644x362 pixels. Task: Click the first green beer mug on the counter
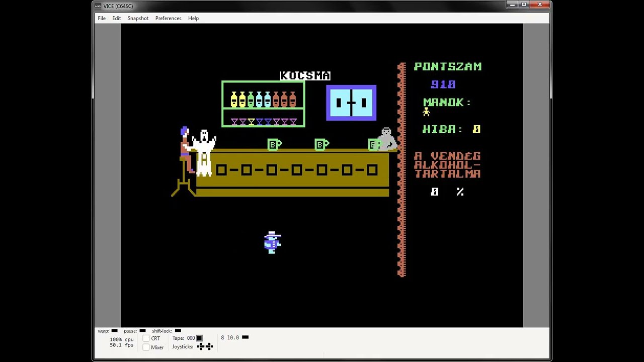(274, 145)
